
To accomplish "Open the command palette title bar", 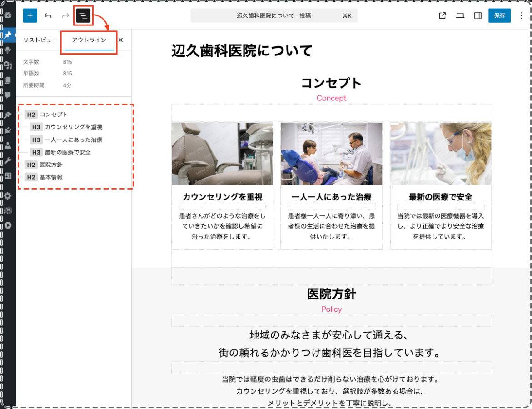I will click(x=274, y=15).
